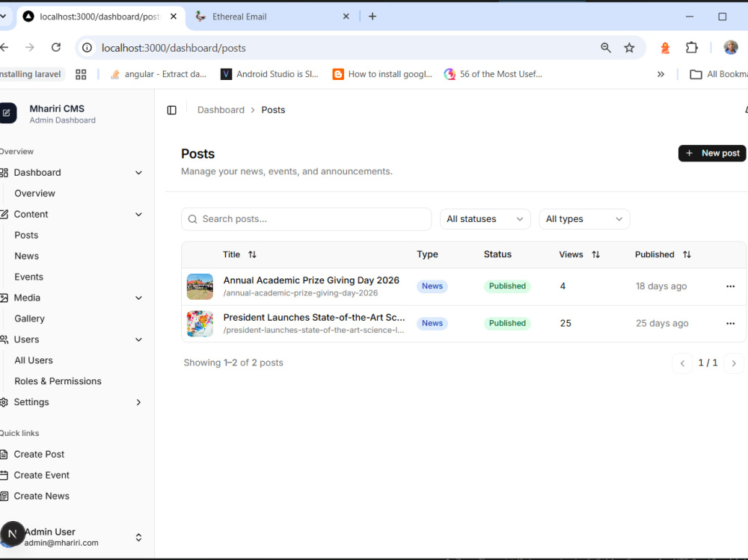Screen dimensions: 748x560
Task: Click the browser back arrow
Action: 4,47
